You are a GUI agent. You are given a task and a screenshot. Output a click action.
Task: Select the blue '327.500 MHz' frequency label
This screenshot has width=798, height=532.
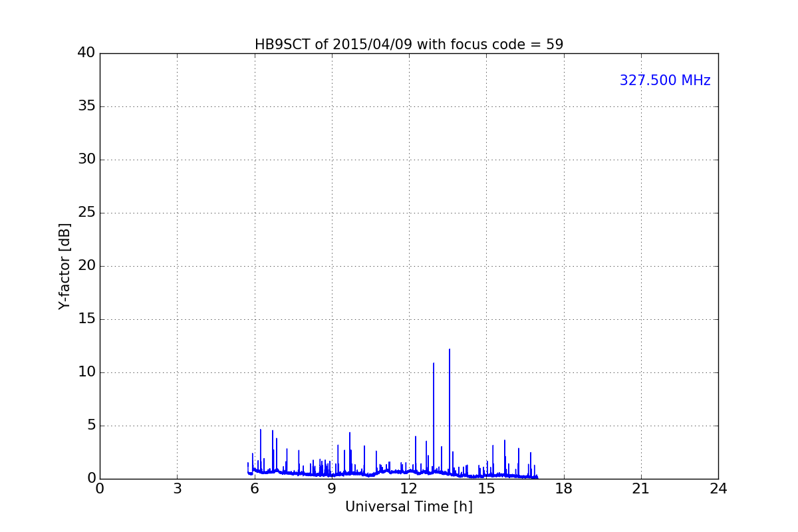coord(665,80)
